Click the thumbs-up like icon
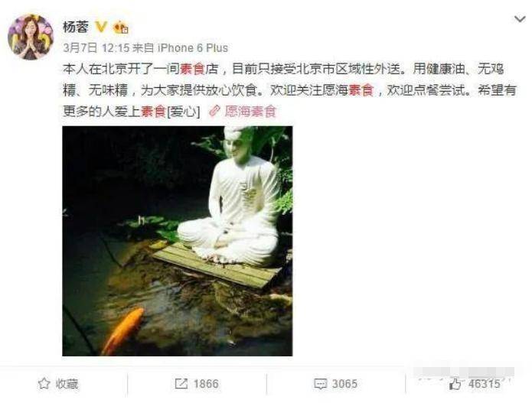Viewport: 532px width, 403px height. [x=455, y=384]
